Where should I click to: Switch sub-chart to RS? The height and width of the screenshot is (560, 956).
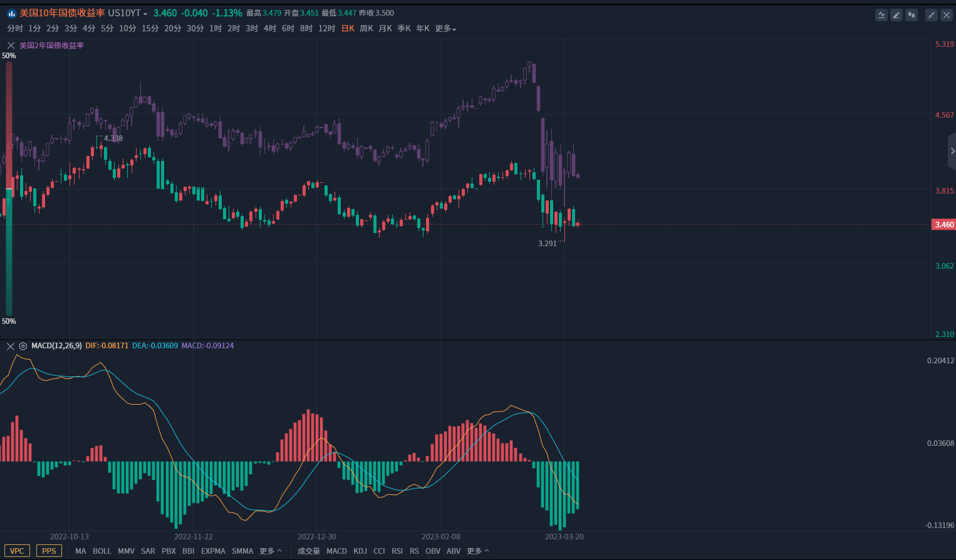414,551
